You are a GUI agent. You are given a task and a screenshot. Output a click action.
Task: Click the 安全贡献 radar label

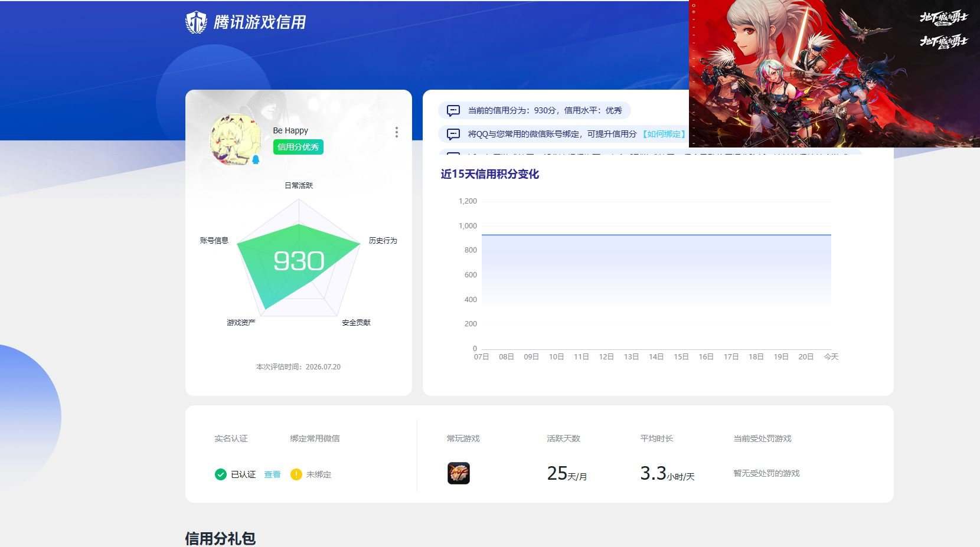(356, 322)
